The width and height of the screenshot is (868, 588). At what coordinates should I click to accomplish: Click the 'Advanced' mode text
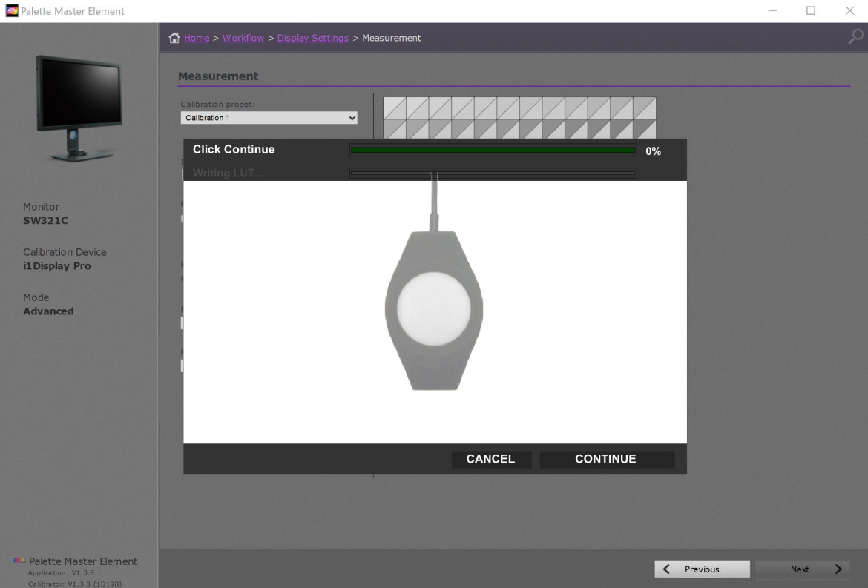pyautogui.click(x=48, y=311)
